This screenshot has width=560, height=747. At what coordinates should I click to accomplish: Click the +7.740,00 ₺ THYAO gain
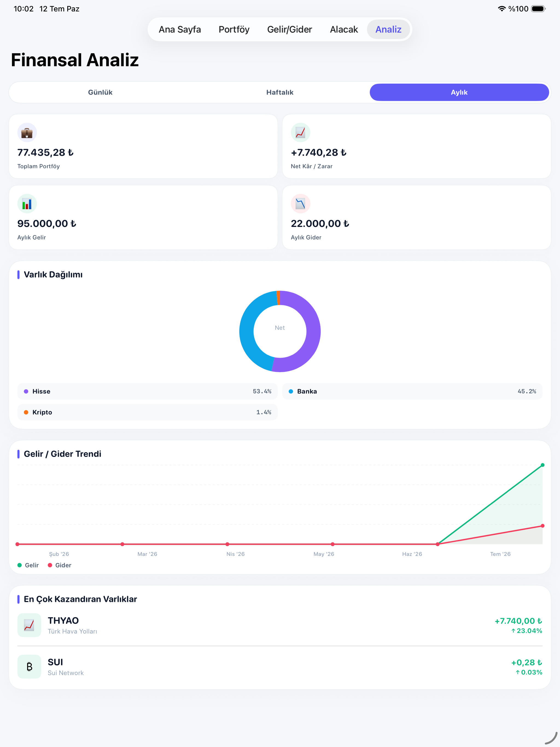[x=518, y=621]
